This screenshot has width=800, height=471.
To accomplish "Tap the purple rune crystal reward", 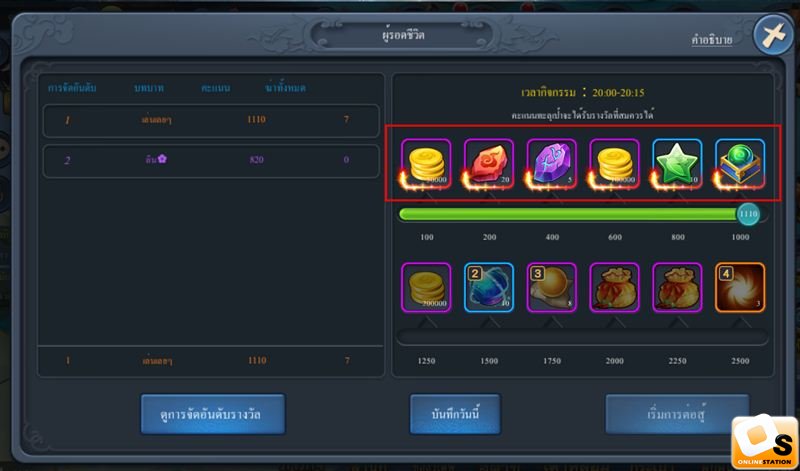I will (552, 163).
